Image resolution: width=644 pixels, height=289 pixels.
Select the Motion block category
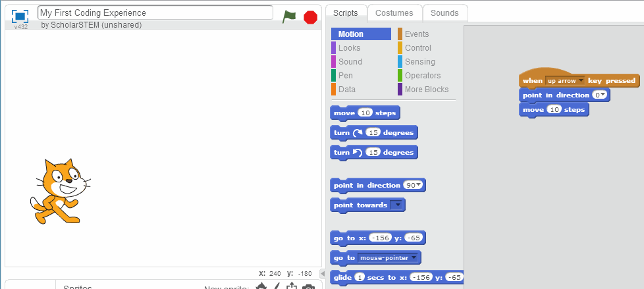361,34
